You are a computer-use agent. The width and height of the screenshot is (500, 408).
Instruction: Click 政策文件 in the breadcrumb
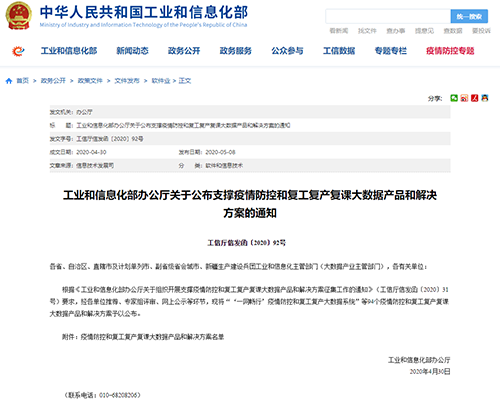[x=90, y=81]
